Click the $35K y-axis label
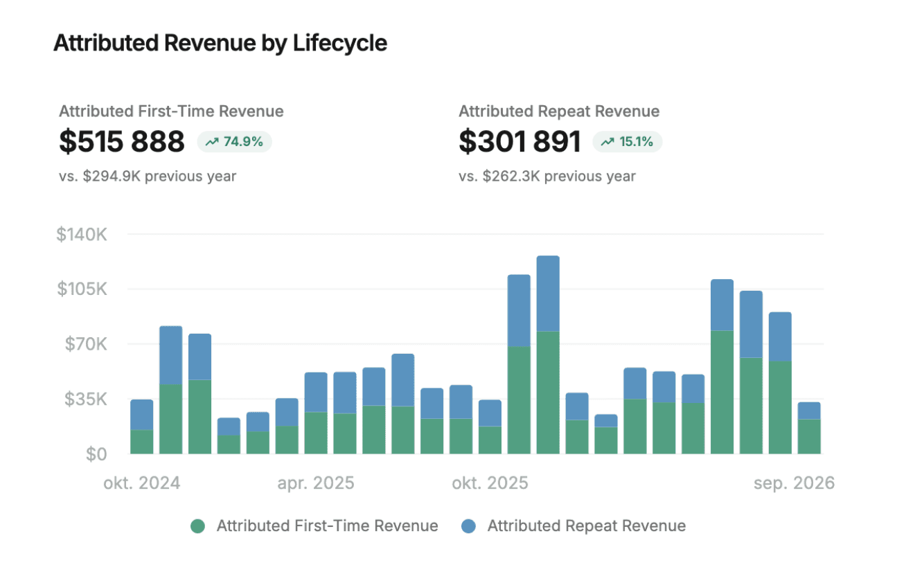 pyautogui.click(x=86, y=400)
